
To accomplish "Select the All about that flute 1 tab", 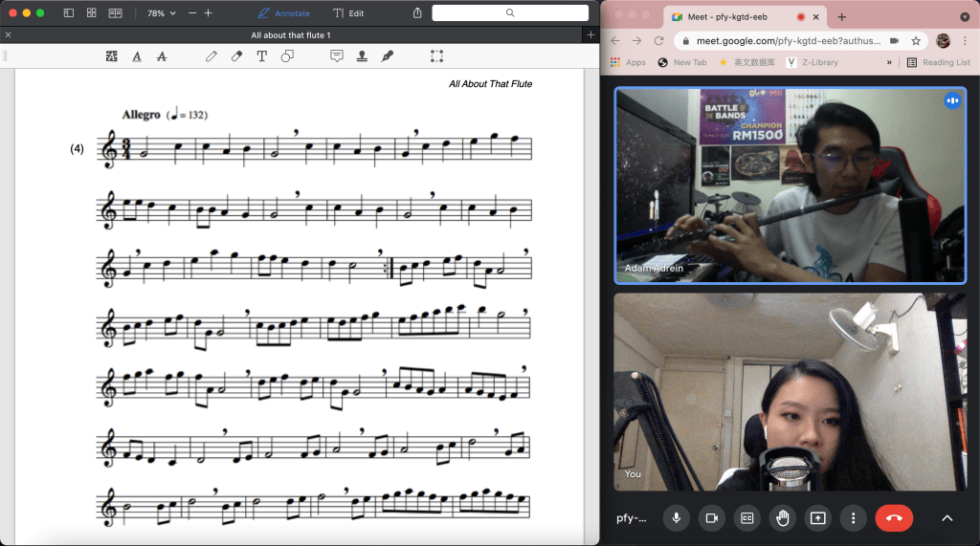I will pos(297,35).
